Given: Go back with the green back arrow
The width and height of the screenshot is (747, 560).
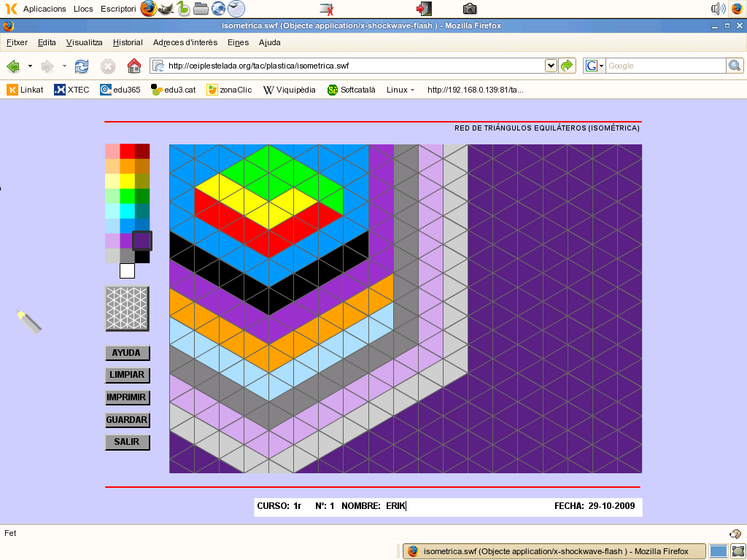Looking at the screenshot, I should point(13,66).
